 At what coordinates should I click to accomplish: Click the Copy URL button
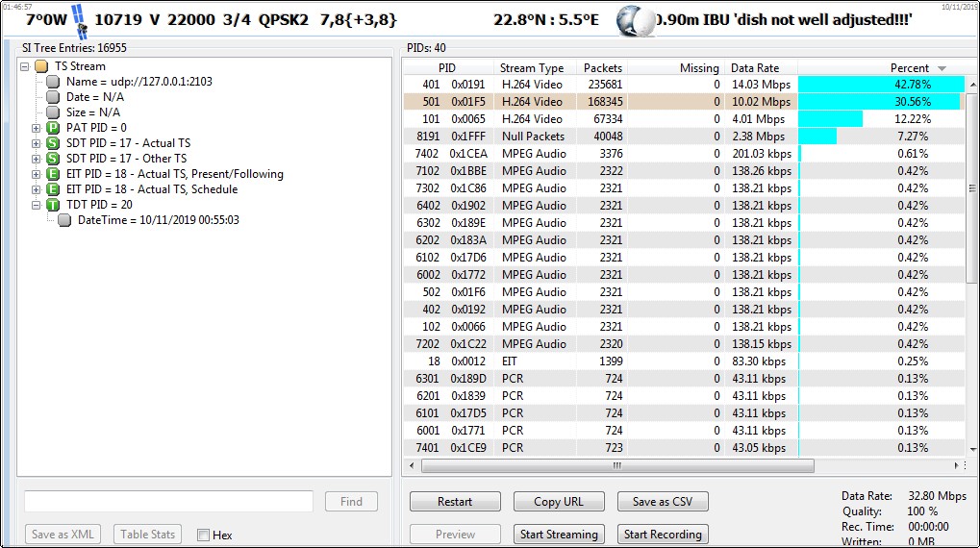tap(558, 502)
